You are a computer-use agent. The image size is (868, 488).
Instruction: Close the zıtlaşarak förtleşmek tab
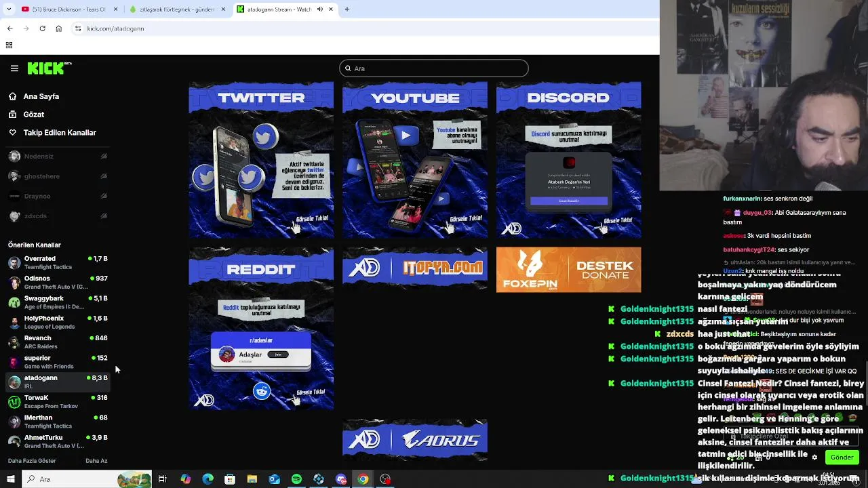click(x=223, y=9)
